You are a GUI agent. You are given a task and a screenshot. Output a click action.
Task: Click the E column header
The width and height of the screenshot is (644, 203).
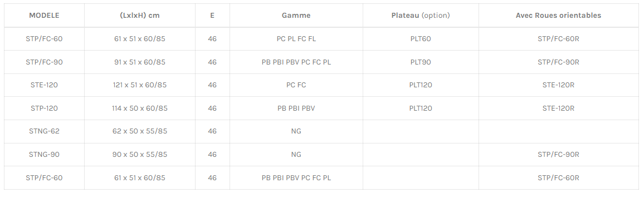[x=212, y=15]
